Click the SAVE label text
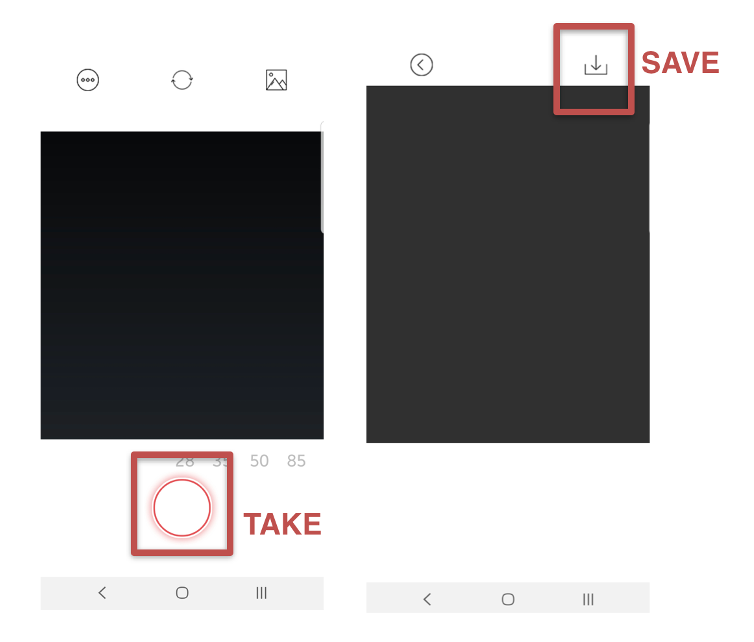754x642 pixels. tap(680, 63)
